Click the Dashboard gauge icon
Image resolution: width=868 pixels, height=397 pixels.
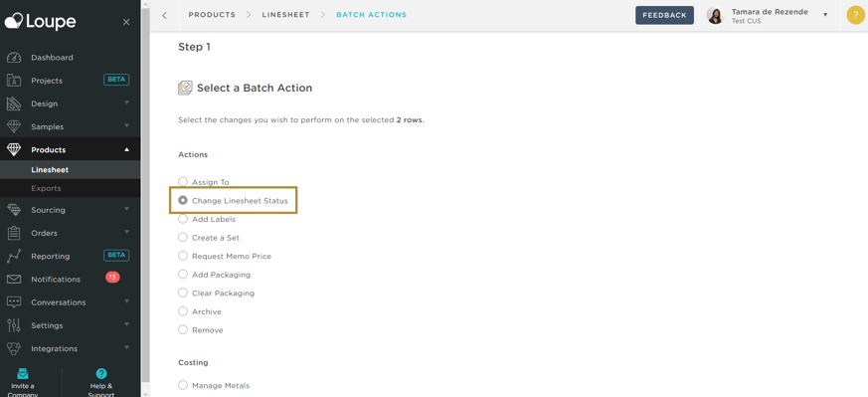[x=14, y=58]
